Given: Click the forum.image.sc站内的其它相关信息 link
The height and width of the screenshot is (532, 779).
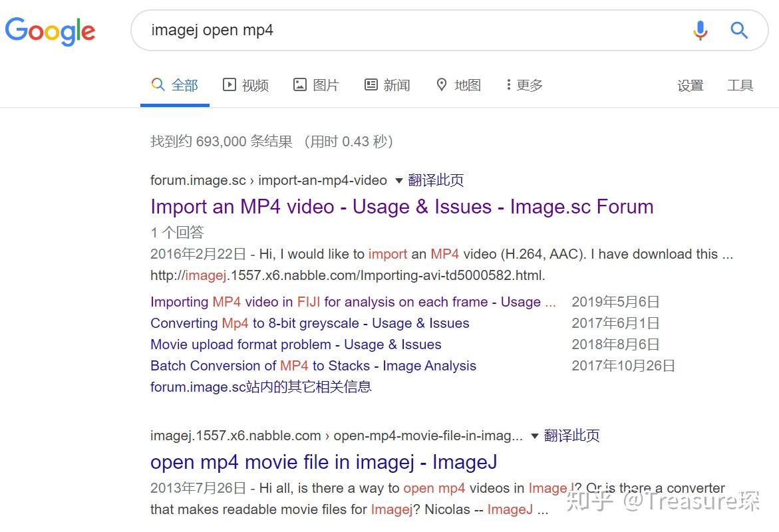Looking at the screenshot, I should (260, 387).
